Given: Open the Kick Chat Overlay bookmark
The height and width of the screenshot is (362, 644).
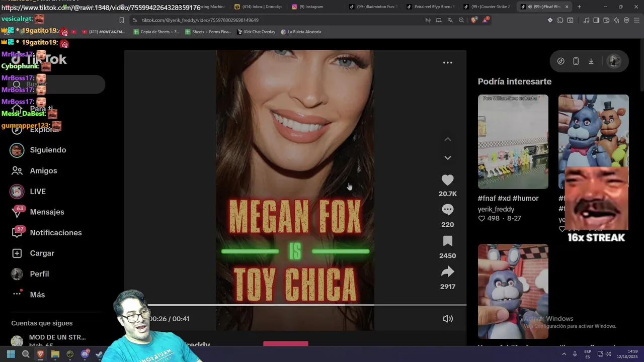Looking at the screenshot, I should (256, 32).
